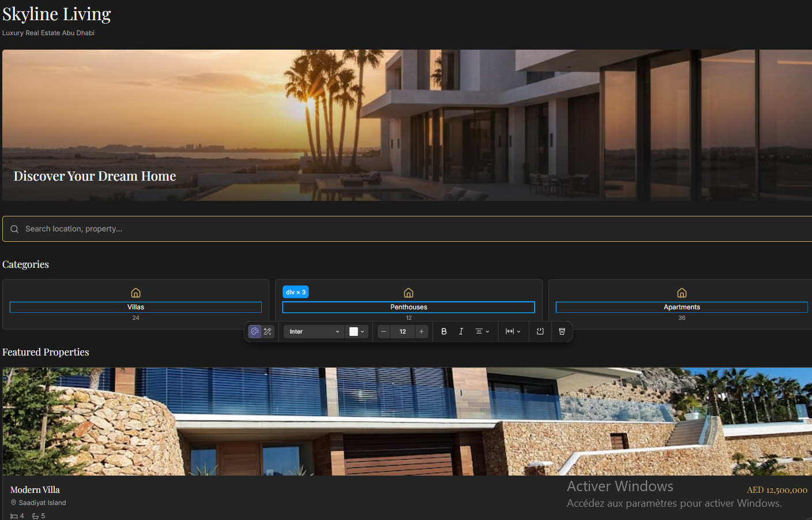
Task: Toggle italic formatting
Action: (461, 331)
